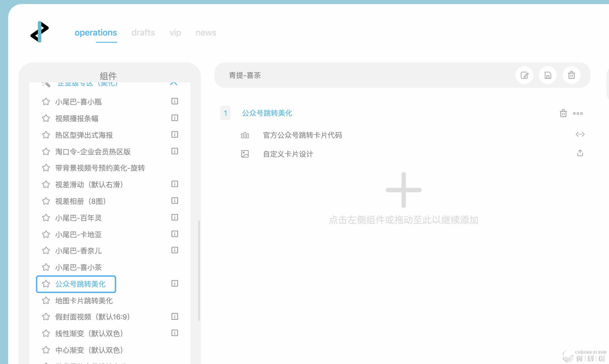Click the upload icon for 自定义卡片设计

[580, 153]
